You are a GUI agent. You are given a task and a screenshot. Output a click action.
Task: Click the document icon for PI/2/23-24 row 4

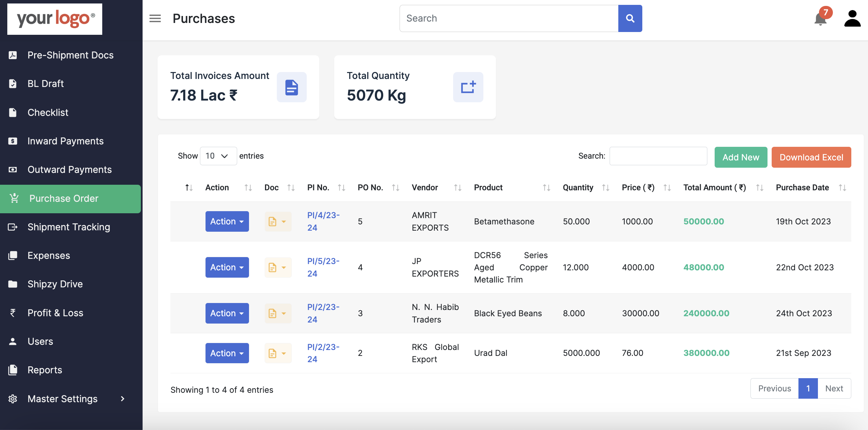click(272, 353)
